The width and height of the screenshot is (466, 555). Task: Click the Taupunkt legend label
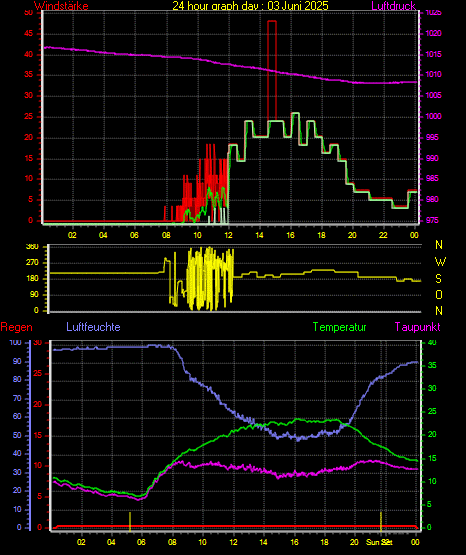pyautogui.click(x=418, y=327)
